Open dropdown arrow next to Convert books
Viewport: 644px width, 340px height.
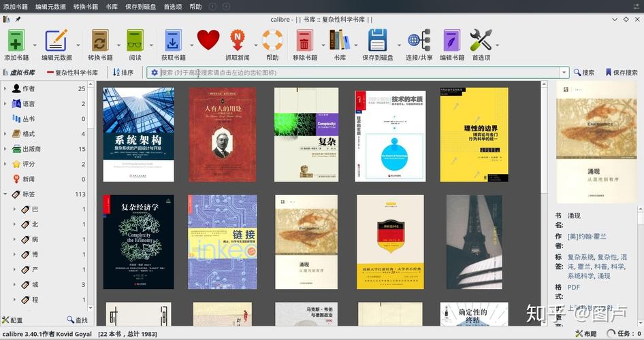point(118,45)
